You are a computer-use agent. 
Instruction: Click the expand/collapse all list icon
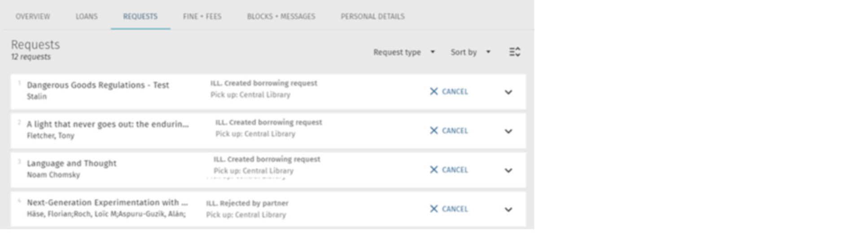514,52
